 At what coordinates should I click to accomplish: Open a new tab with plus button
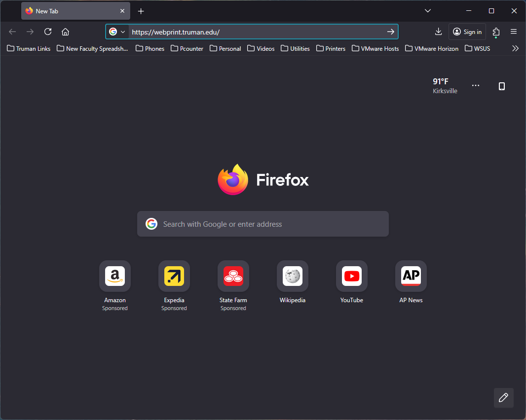(x=141, y=11)
